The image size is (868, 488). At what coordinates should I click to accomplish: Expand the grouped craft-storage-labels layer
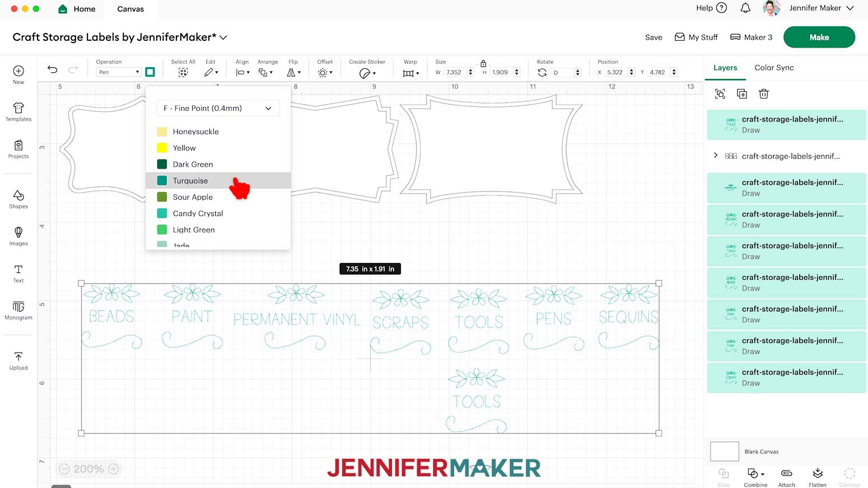pyautogui.click(x=716, y=156)
